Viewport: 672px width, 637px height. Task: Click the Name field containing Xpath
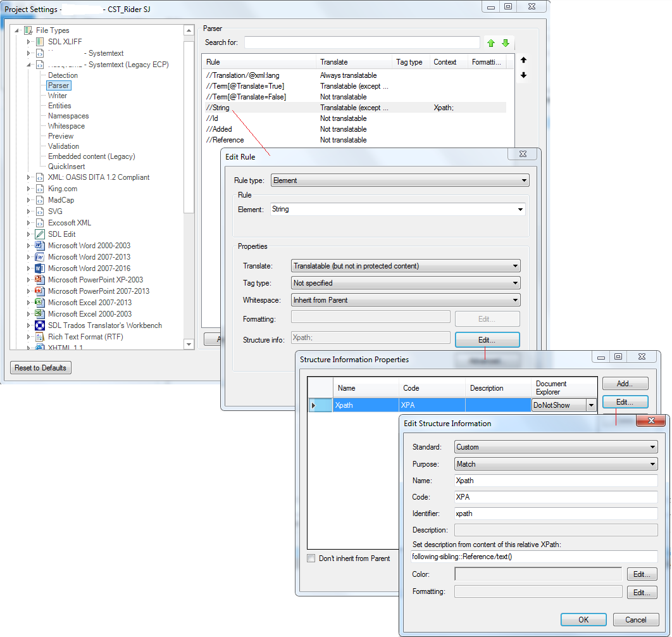pos(556,481)
